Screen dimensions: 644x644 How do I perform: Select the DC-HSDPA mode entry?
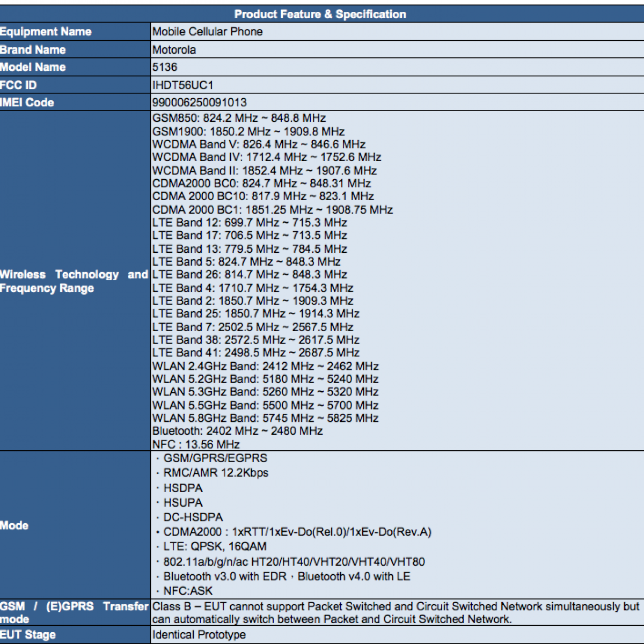point(193,517)
